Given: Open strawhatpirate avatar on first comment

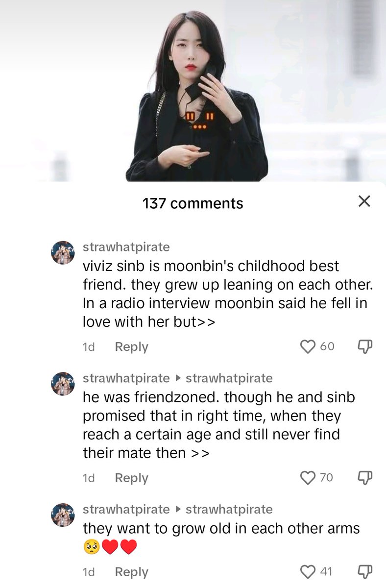Looking at the screenshot, I should [63, 252].
